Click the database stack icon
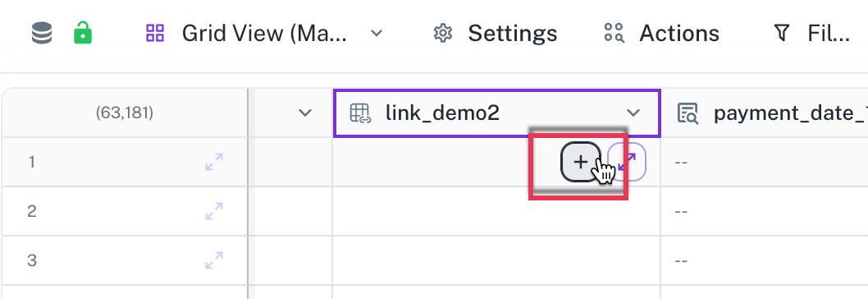Viewport: 868px width, 299px height. coord(42,34)
